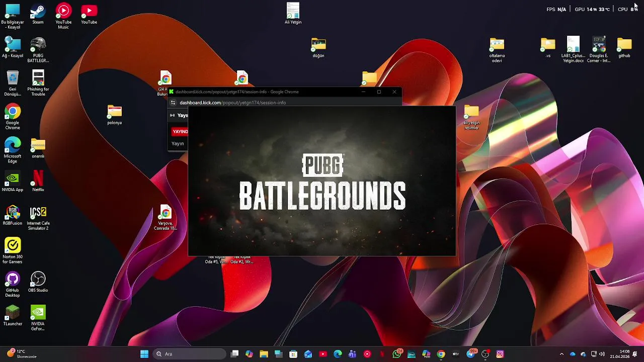The height and width of the screenshot is (362, 644).
Task: Select the OBS Studio desktop shortcut
Action: point(38,282)
